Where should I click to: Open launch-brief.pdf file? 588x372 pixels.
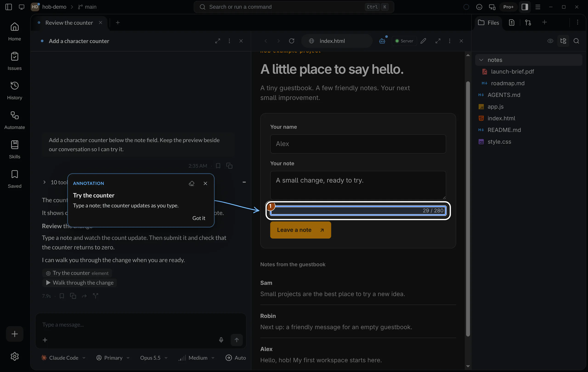point(512,71)
